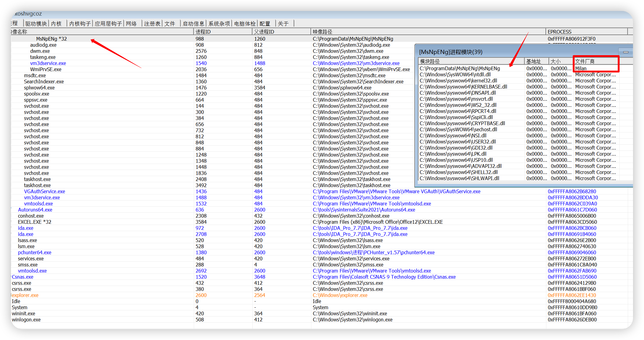Select the lsm.exe process

pyautogui.click(x=26, y=246)
